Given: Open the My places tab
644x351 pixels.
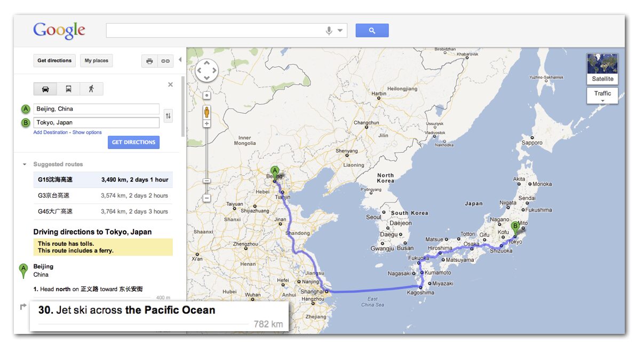Looking at the screenshot, I should click(97, 61).
